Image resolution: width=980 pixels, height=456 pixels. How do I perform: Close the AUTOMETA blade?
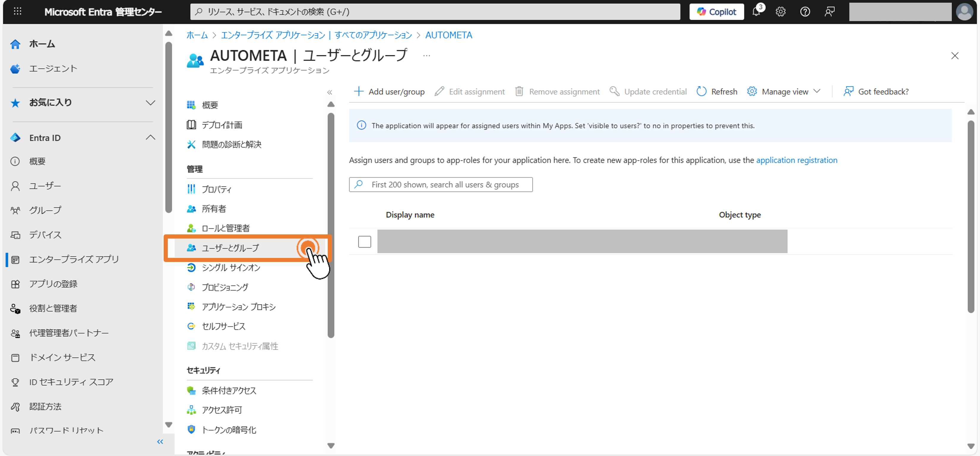[954, 56]
